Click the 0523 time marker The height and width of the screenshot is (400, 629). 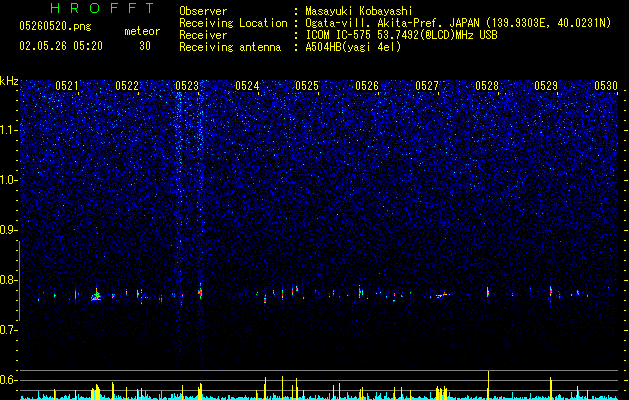click(x=187, y=85)
